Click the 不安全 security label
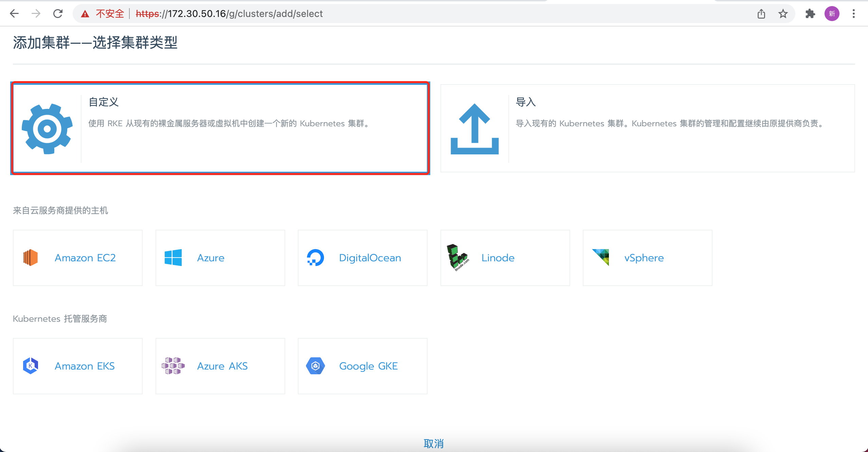Image resolution: width=868 pixels, height=452 pixels. [110, 14]
